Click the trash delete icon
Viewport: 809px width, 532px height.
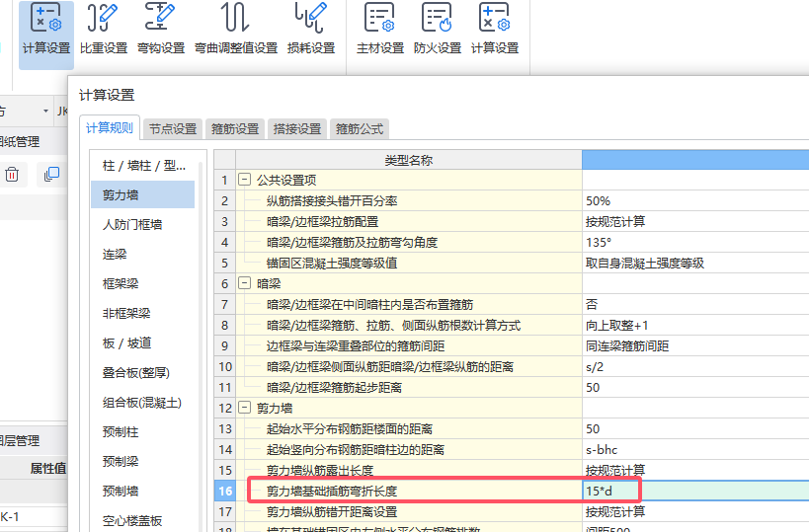click(x=12, y=175)
